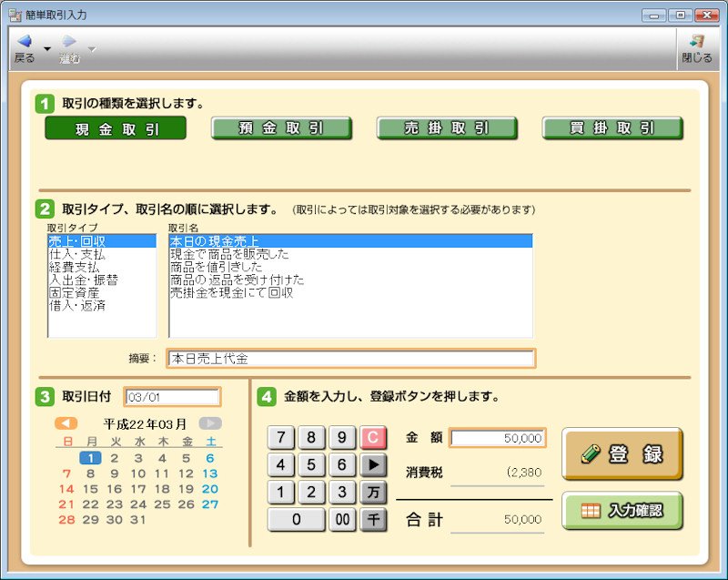This screenshot has width=728, height=580.
Task: Click the 万 ten-thousand key
Action: click(x=373, y=492)
